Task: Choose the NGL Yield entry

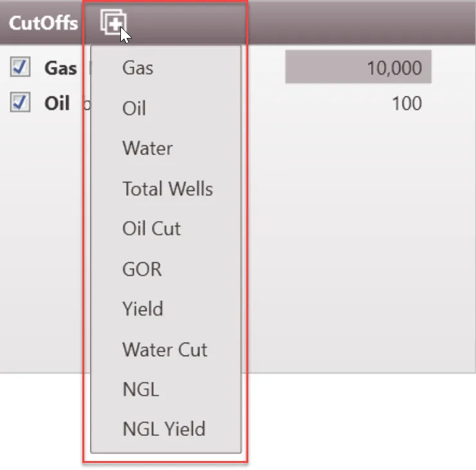Action: tap(163, 429)
